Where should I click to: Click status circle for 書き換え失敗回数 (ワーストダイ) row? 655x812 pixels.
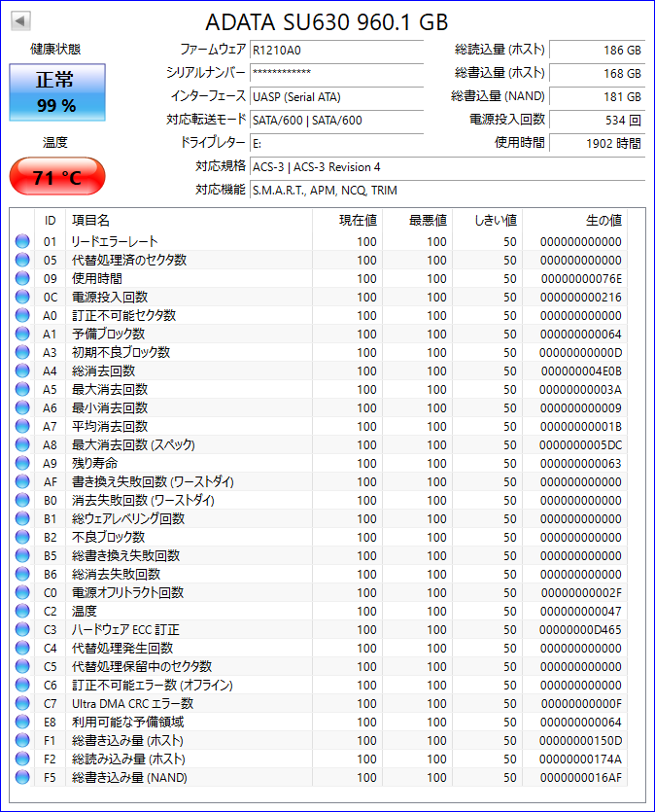coord(22,481)
